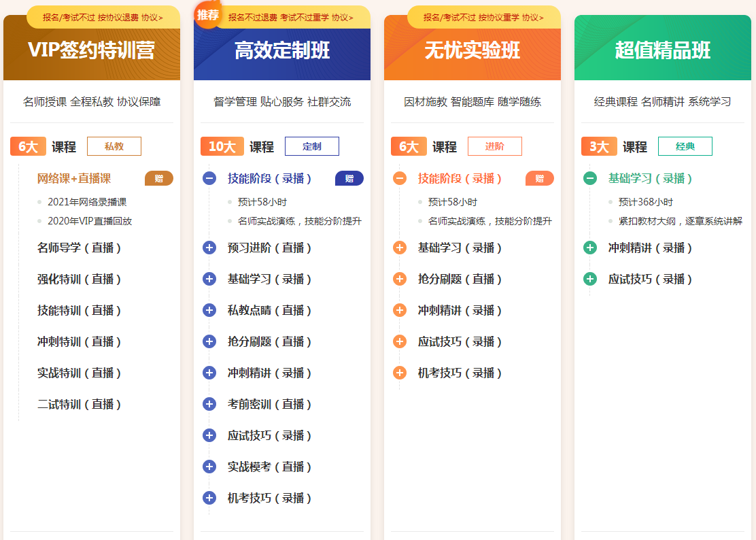Click the 进阶 button
756x540 pixels.
(494, 146)
